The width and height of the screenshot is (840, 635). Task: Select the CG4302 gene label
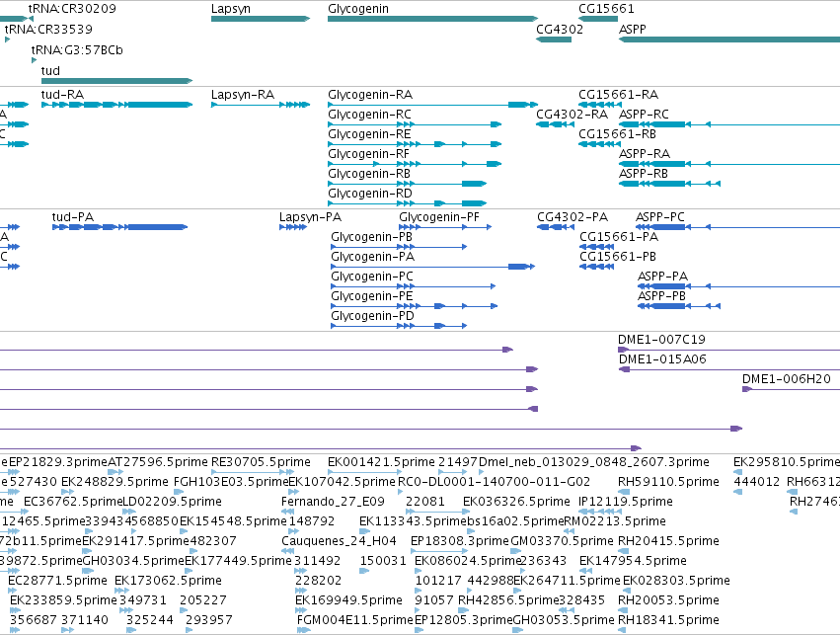click(560, 29)
